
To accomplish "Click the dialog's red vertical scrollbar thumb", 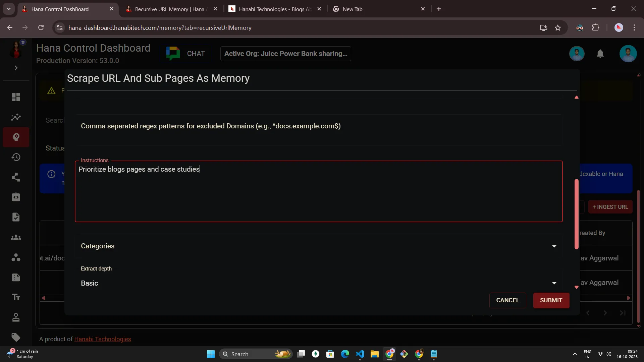I will click(x=576, y=215).
